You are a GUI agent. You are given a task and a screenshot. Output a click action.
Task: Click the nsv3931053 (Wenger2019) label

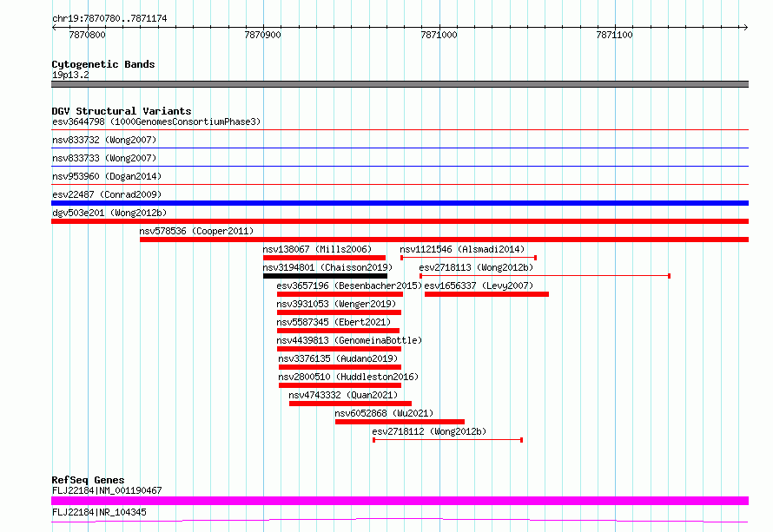click(x=336, y=304)
